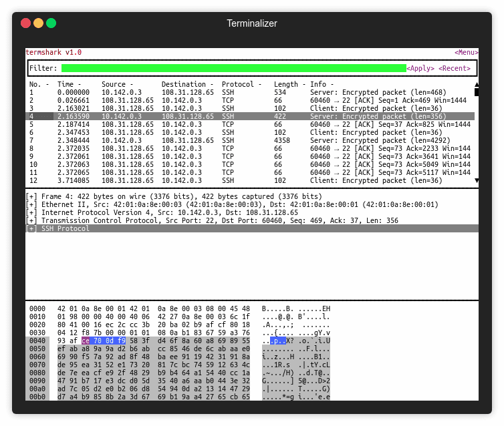Click hex offset row 0000
This screenshot has width=504, height=426.
(37, 309)
